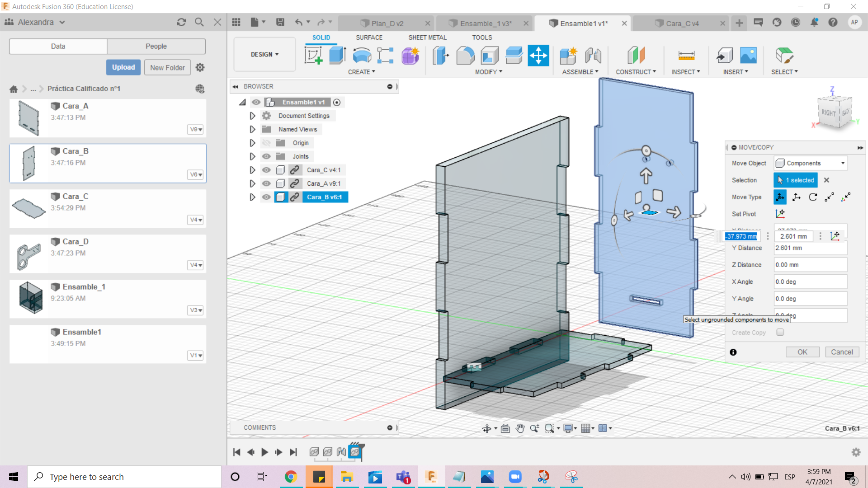Toggle visibility of Cara_A v9:1 component
The width and height of the screenshot is (868, 488).
coord(266,183)
